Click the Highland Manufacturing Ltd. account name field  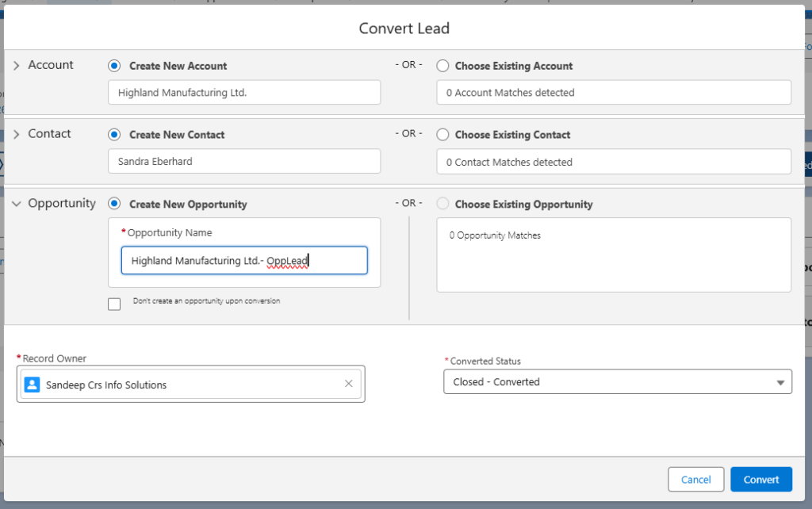tap(243, 92)
